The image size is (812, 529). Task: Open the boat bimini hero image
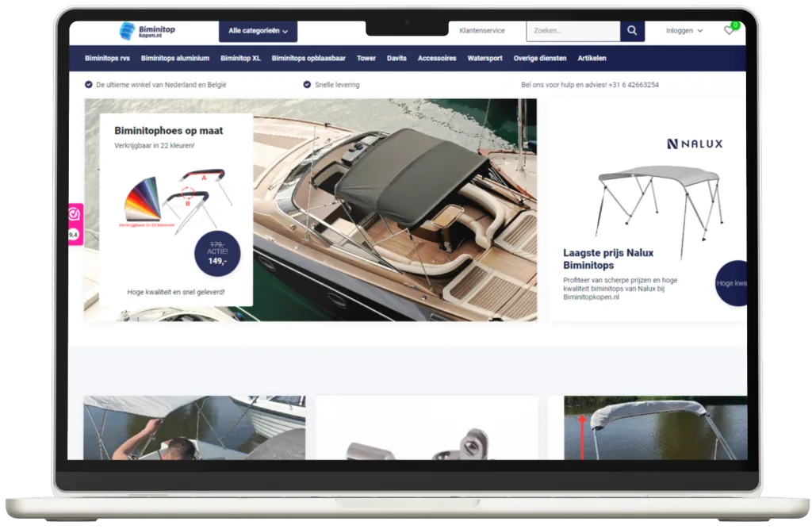coord(395,210)
